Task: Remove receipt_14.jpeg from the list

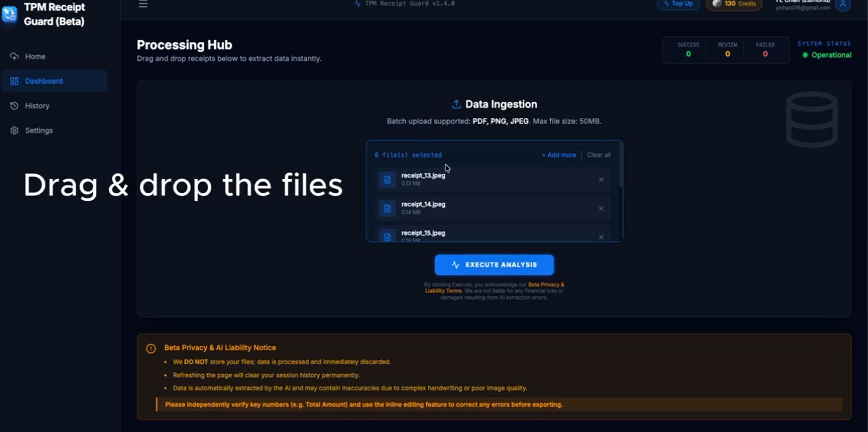Action: tap(601, 208)
